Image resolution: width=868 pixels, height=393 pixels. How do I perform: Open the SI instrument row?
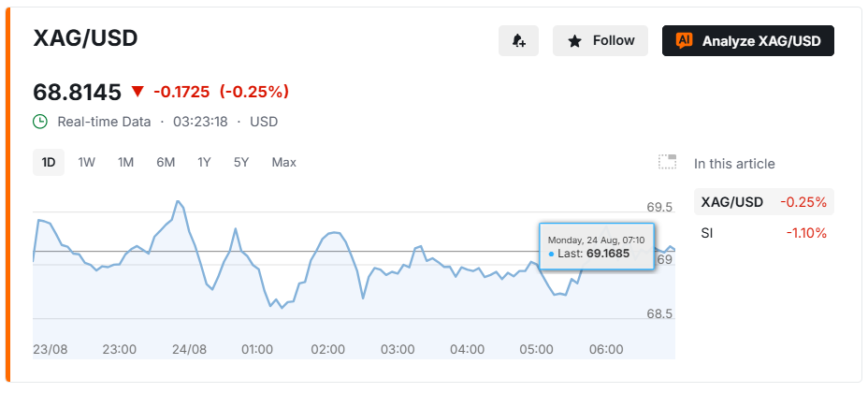click(764, 233)
